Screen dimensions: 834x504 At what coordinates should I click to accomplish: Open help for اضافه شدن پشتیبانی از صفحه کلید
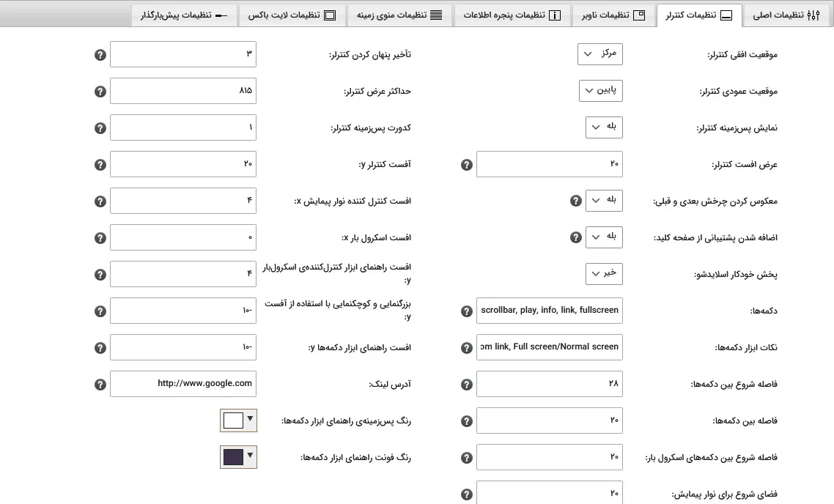575,237
